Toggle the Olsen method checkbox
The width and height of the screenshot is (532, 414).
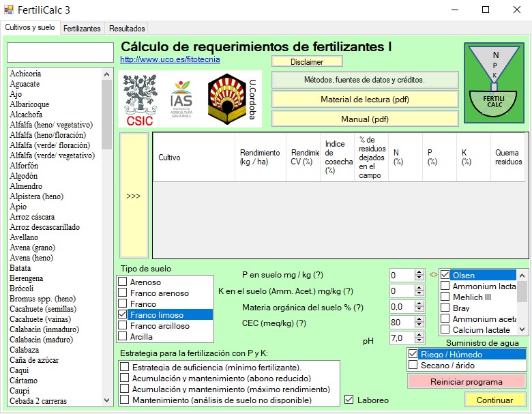click(x=445, y=275)
